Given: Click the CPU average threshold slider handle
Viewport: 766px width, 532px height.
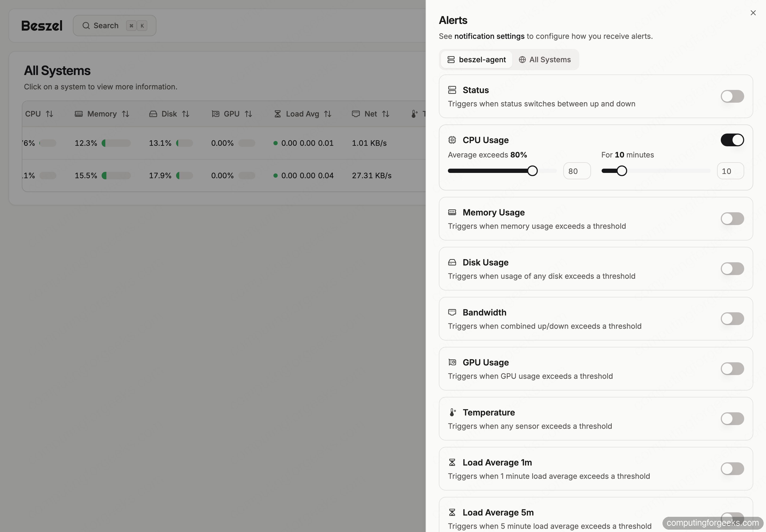Looking at the screenshot, I should [x=532, y=171].
